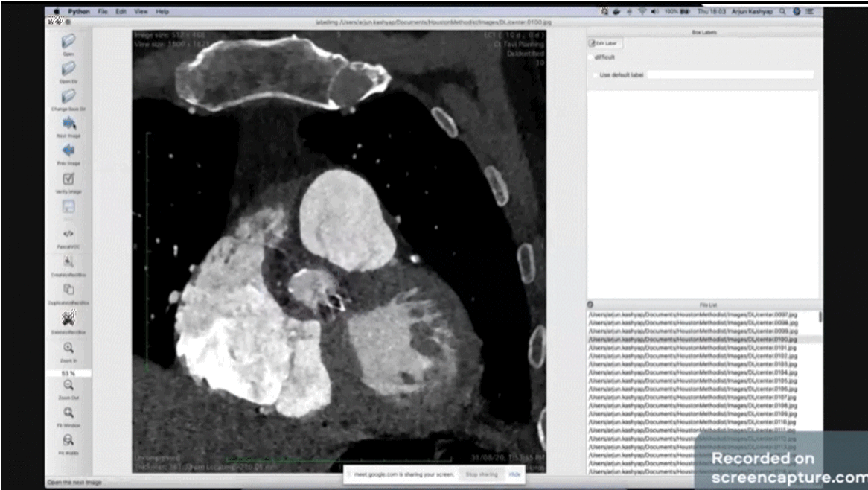This screenshot has height=490, width=868.
Task: Click the Save disk icon in toolbar
Action: (68, 206)
